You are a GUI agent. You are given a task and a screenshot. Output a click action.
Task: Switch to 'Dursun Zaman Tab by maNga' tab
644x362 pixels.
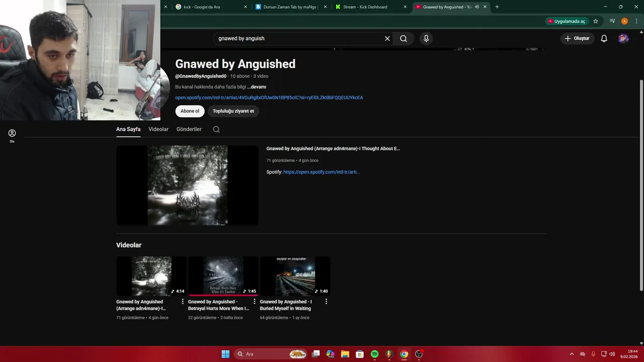pyautogui.click(x=291, y=7)
